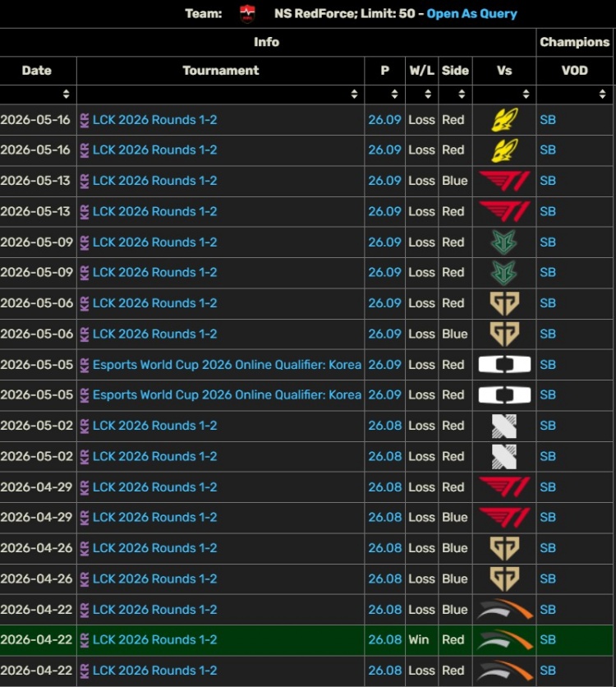Open SB scoreboard link in 2026-05-06 Red row

click(548, 303)
